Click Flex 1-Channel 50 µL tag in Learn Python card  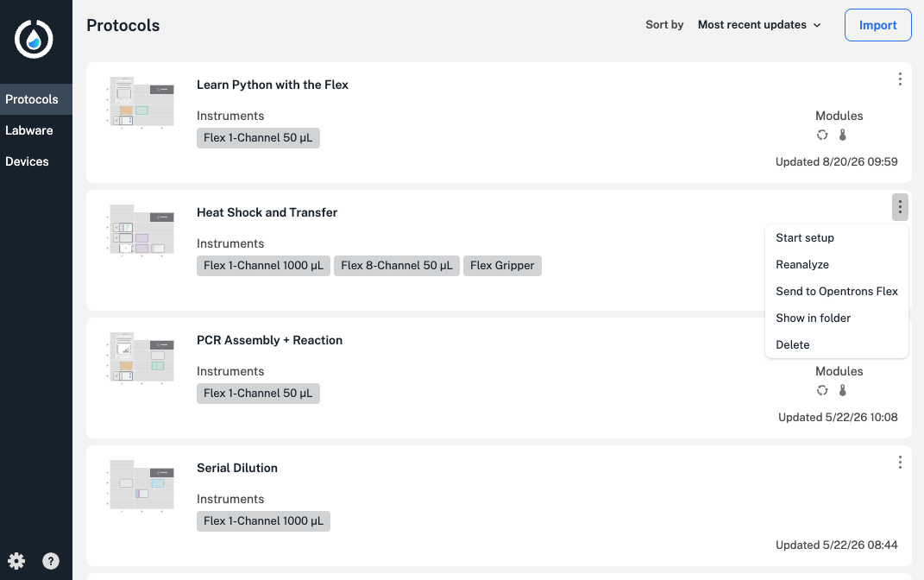(258, 138)
